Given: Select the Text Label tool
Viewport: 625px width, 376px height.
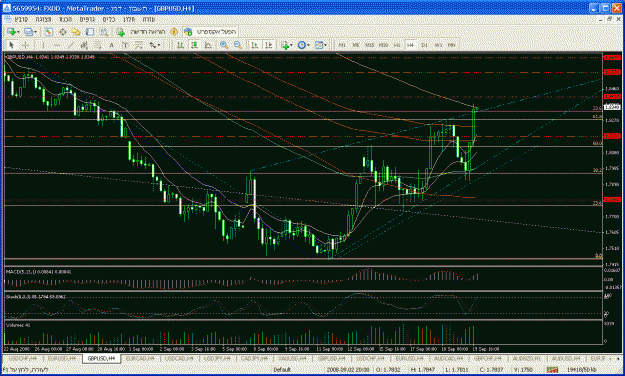Looking at the screenshot, I should click(x=125, y=45).
